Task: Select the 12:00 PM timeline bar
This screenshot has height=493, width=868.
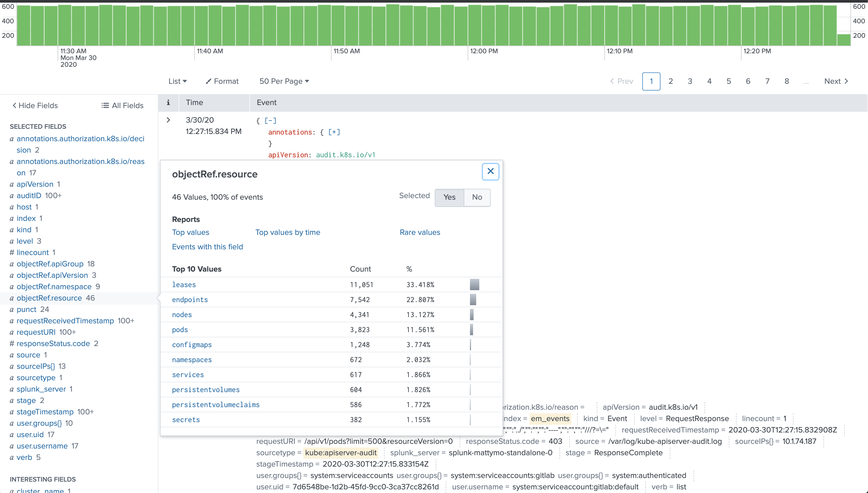Action: 474,25
